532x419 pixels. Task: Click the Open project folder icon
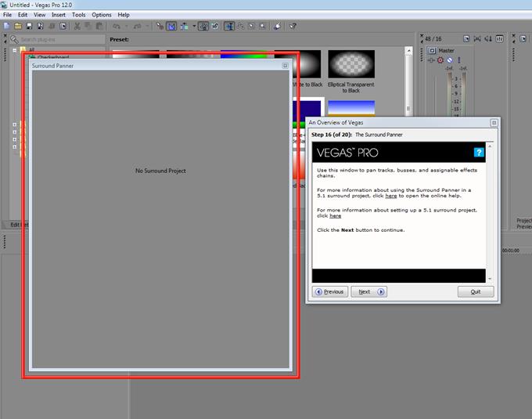pos(18,26)
